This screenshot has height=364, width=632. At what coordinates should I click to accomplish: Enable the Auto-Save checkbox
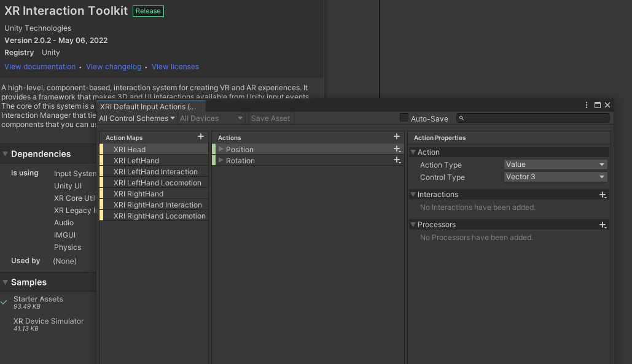[x=404, y=118]
